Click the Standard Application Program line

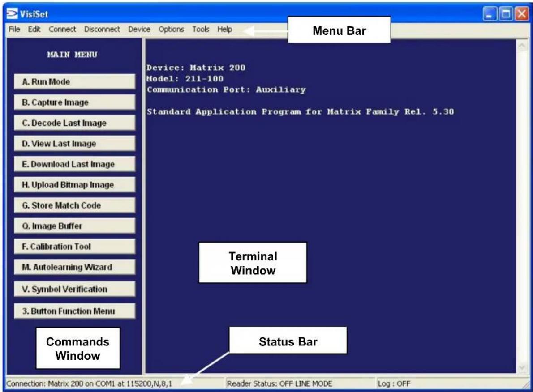click(x=300, y=112)
